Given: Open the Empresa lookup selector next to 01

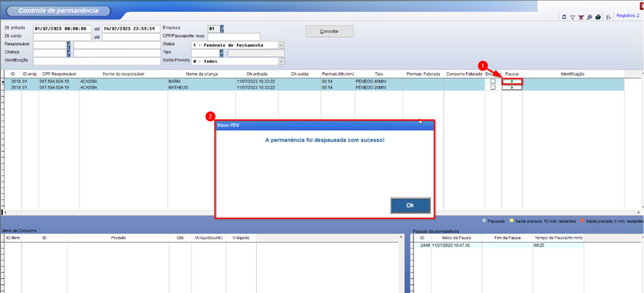Looking at the screenshot, I should tap(222, 29).
